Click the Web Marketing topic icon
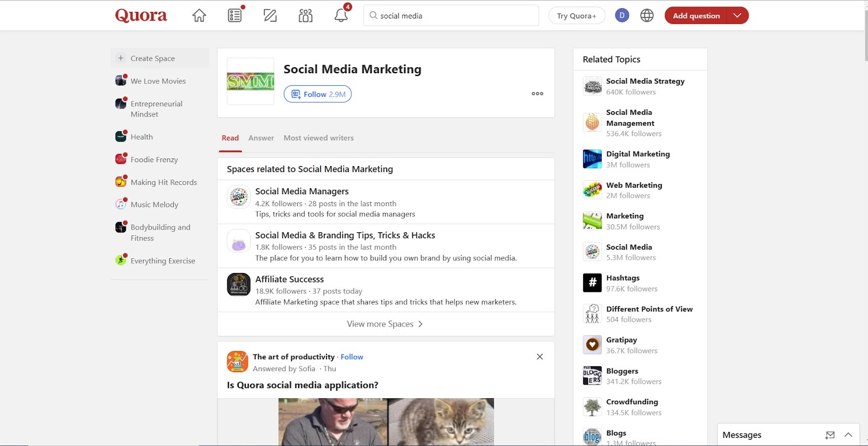This screenshot has height=446, width=868. point(592,190)
